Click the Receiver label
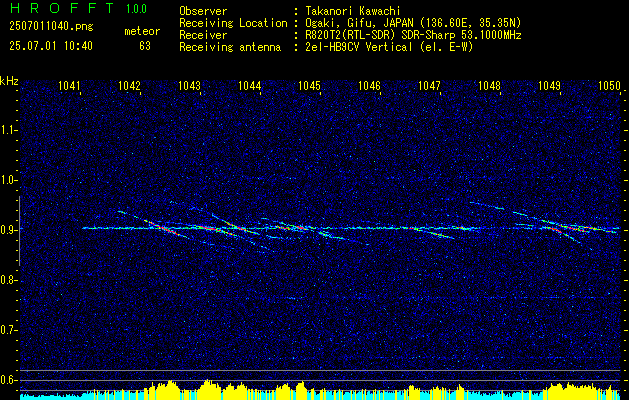Image resolution: width=629 pixels, height=400 pixels. pos(203,35)
